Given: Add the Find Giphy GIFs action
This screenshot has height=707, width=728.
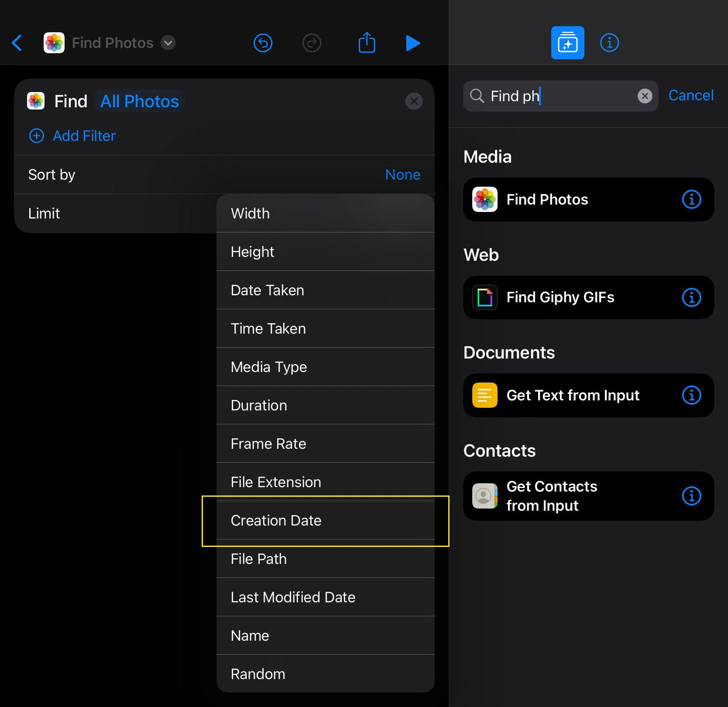Looking at the screenshot, I should [588, 297].
